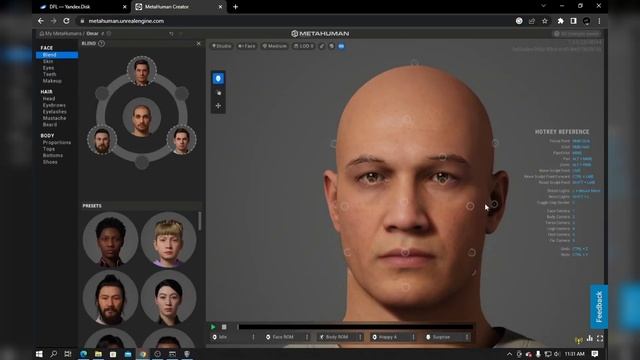Choose bearded man with topknot preset
The image size is (640, 360).
click(x=110, y=298)
